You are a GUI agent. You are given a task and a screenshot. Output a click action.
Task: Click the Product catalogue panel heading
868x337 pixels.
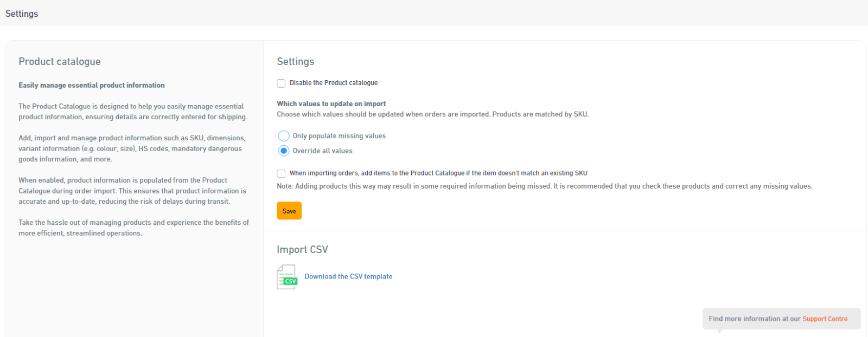[60, 61]
